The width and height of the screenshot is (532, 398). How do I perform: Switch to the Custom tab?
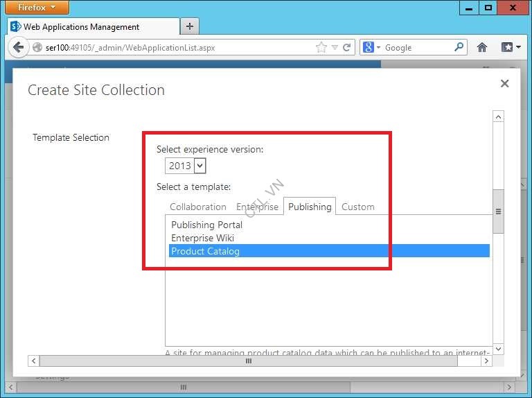[357, 207]
